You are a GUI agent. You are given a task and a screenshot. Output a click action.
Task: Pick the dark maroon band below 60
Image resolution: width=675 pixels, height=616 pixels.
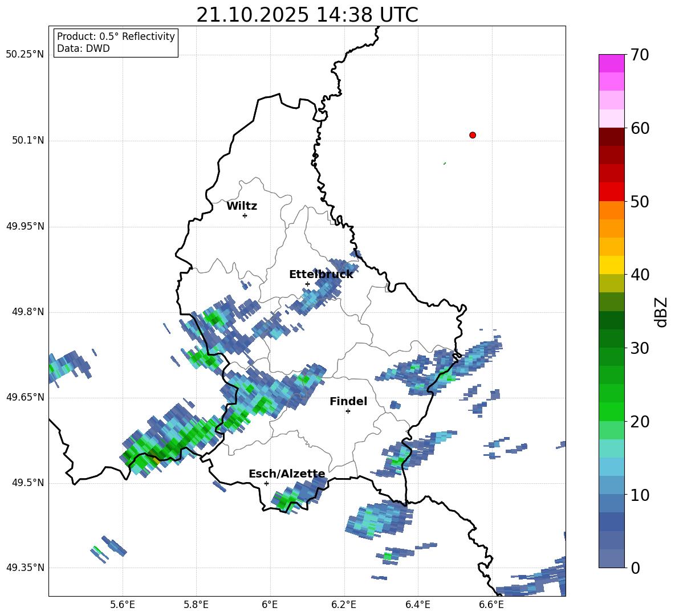tap(611, 136)
